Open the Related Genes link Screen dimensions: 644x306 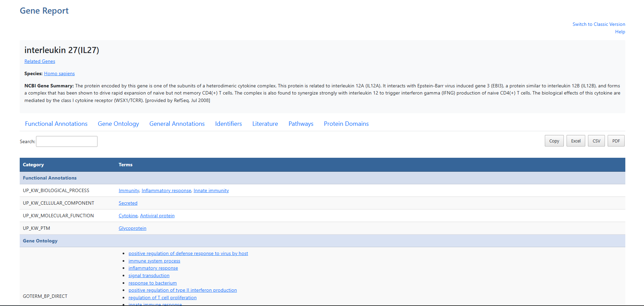coord(40,61)
